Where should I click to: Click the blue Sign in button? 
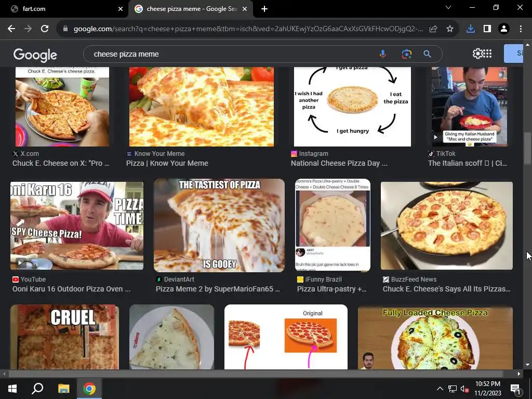[513, 54]
